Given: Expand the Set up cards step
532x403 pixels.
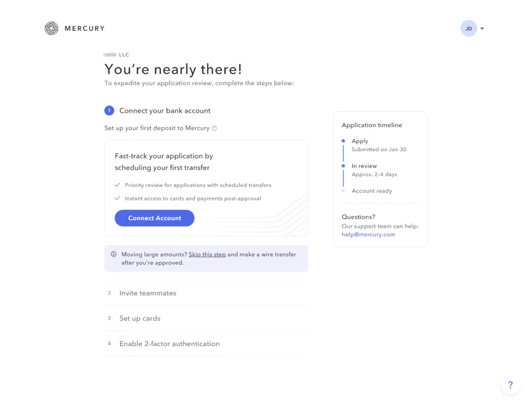Looking at the screenshot, I should coord(140,318).
